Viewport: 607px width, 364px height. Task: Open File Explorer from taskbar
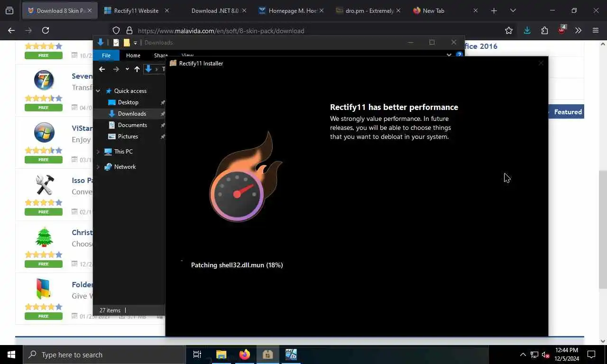pos(221,355)
